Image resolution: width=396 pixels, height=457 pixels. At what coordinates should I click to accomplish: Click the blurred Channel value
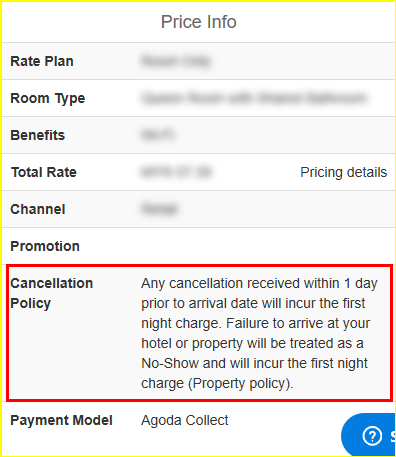pos(159,209)
